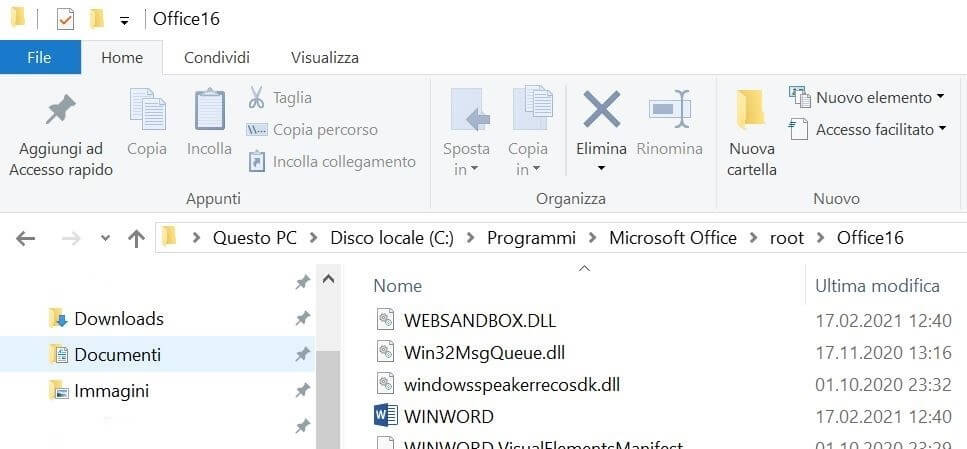Expand chevron after Questo PC breadcrumb
The height and width of the screenshot is (449, 967).
pos(314,238)
